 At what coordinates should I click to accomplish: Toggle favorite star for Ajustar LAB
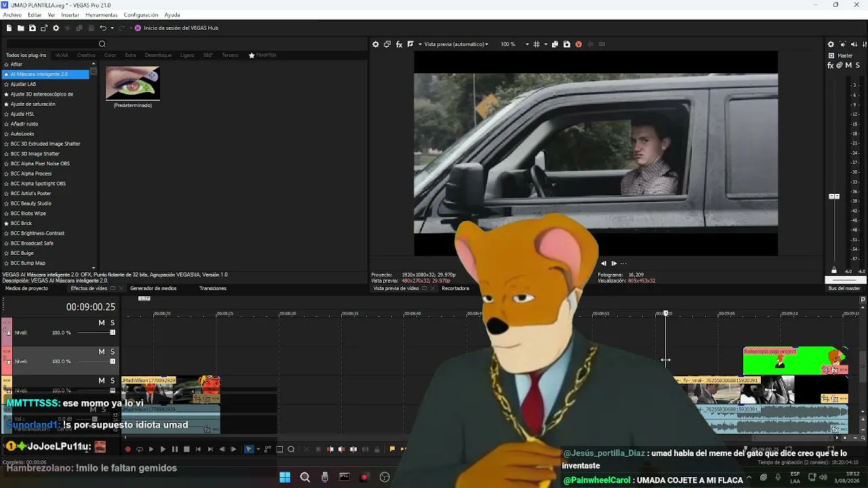[x=6, y=84]
